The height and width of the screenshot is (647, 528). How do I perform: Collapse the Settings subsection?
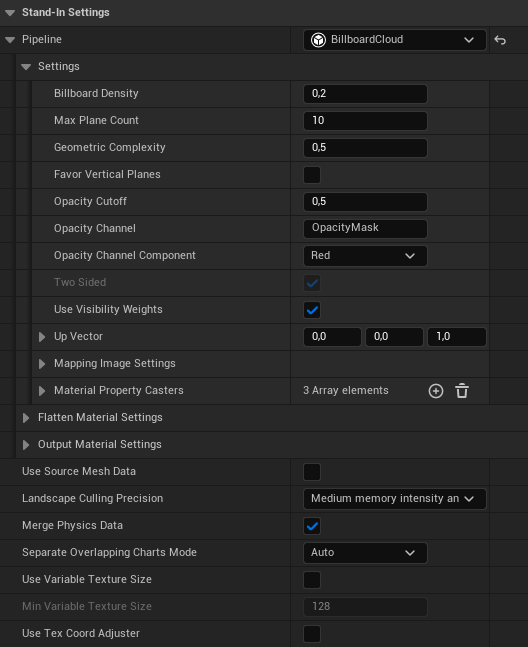tap(26, 67)
